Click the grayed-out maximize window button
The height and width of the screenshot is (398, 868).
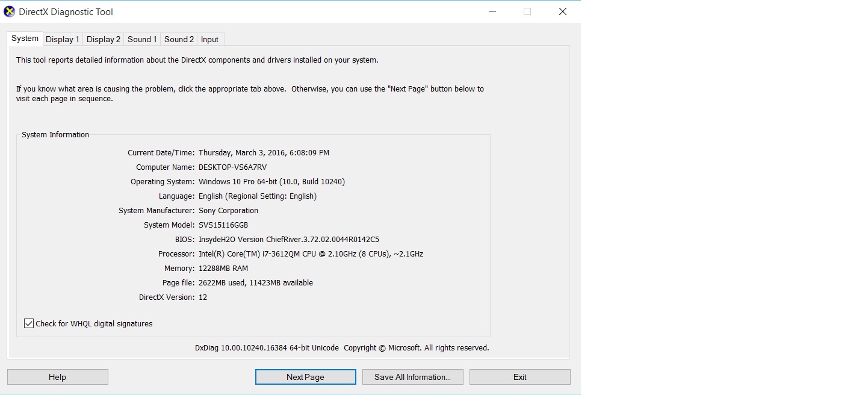(x=527, y=11)
